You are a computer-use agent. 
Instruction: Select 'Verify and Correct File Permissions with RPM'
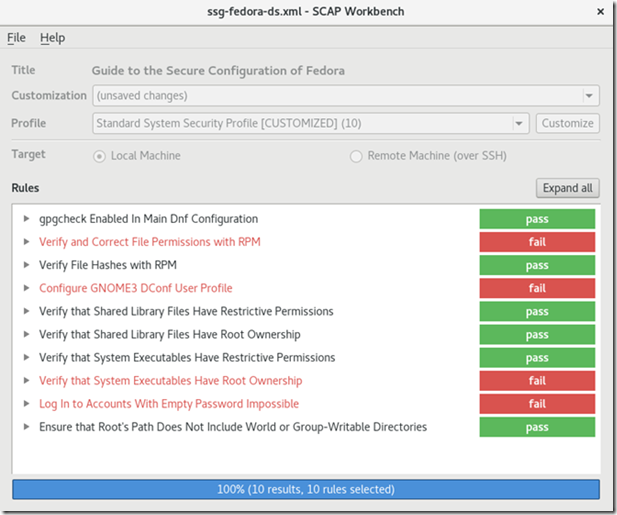150,242
